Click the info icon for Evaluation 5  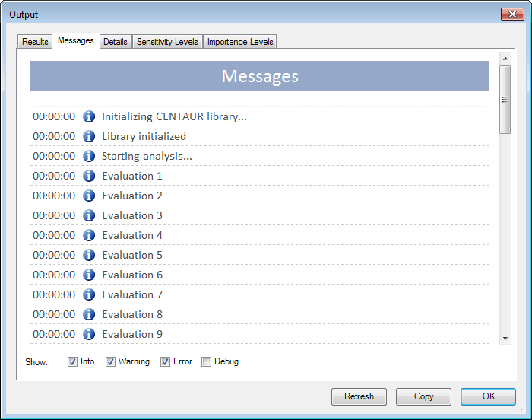point(89,255)
